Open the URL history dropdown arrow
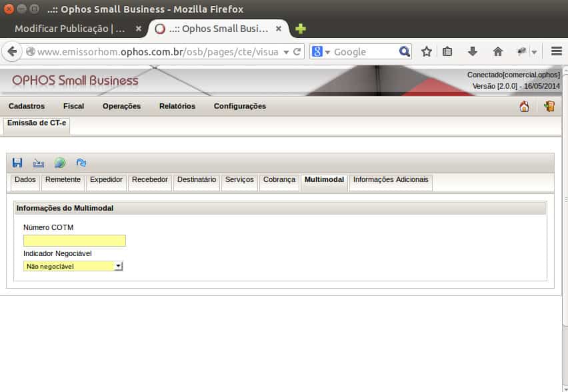 tap(286, 52)
